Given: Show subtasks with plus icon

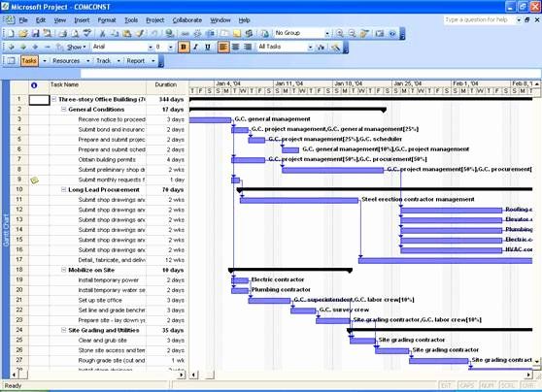Looking at the screenshot, I should pyautogui.click(x=35, y=47).
